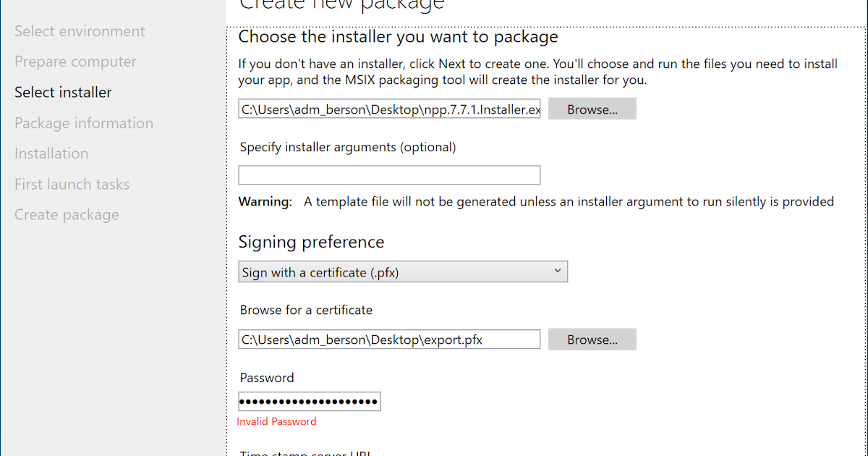The width and height of the screenshot is (868, 456).
Task: Browse for an installer file
Action: [x=592, y=109]
